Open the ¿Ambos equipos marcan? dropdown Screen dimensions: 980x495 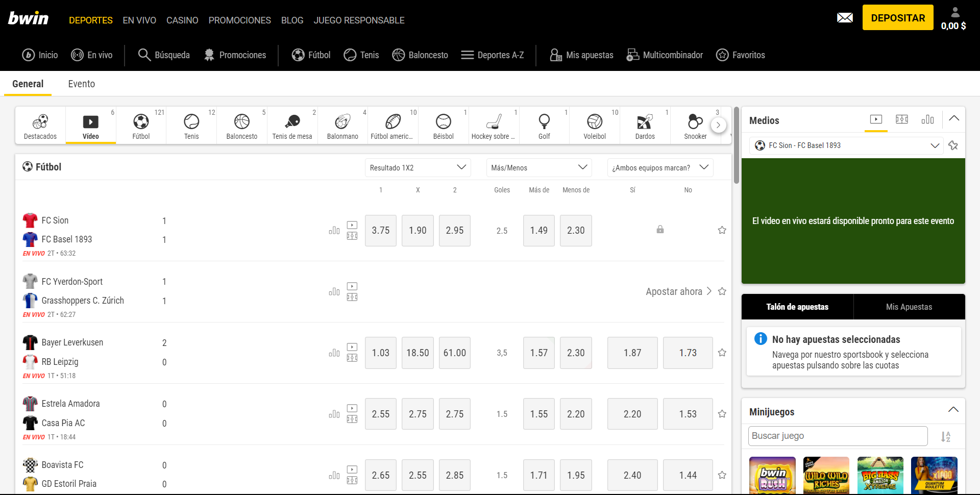coord(660,167)
